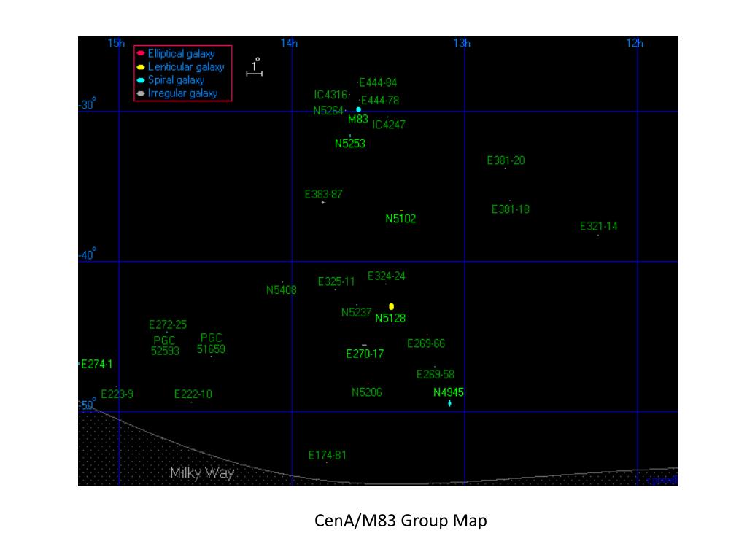The height and width of the screenshot is (560, 747).
Task: Click the CenA/M83 Group Map caption
Action: [400, 521]
